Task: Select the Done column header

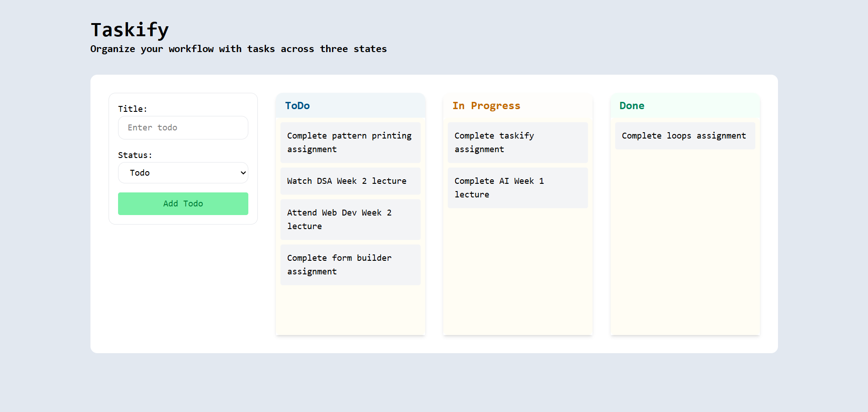Action: 631,105
